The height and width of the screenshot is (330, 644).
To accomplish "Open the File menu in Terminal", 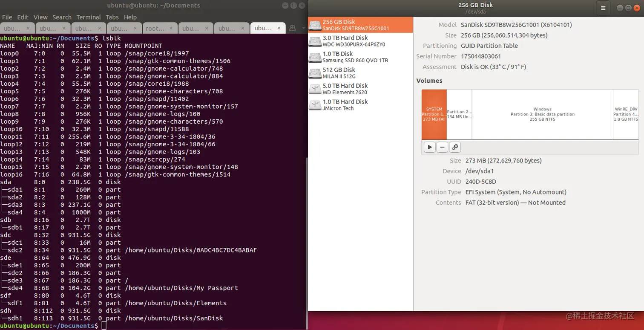I will (7, 17).
